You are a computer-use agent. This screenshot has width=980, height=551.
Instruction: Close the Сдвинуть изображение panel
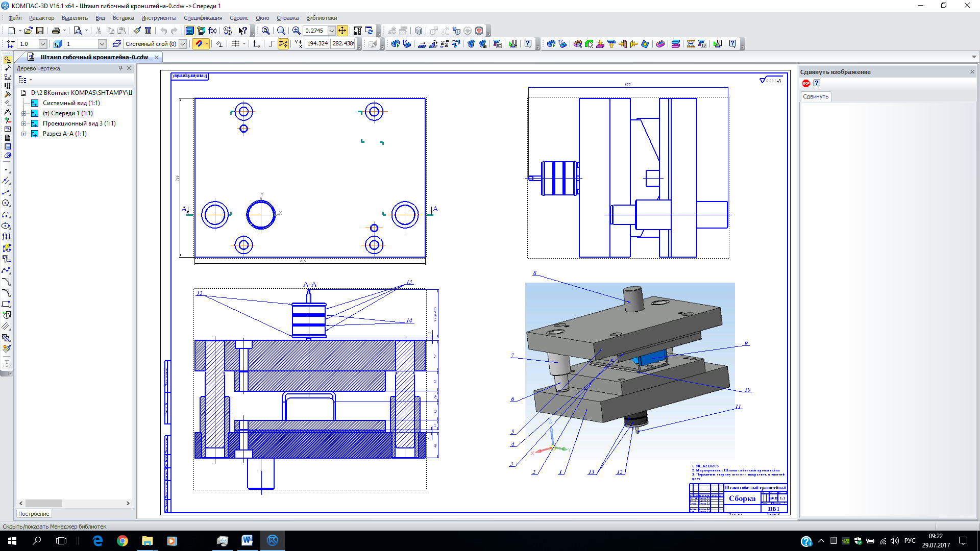tap(972, 72)
